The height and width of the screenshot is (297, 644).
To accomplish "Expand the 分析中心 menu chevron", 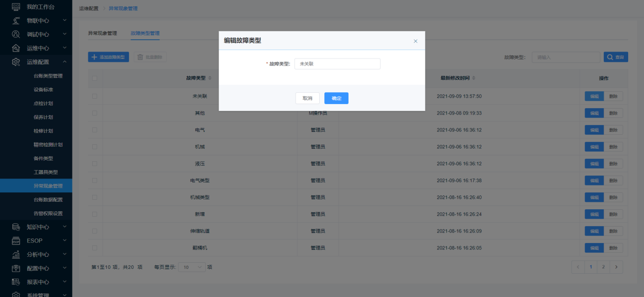I will coord(65,254).
